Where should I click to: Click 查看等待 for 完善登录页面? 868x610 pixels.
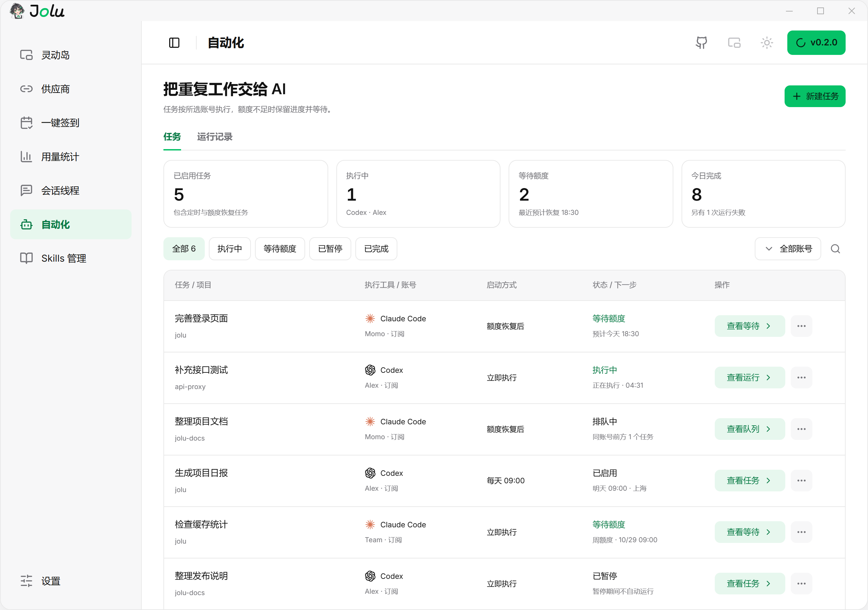tap(749, 326)
